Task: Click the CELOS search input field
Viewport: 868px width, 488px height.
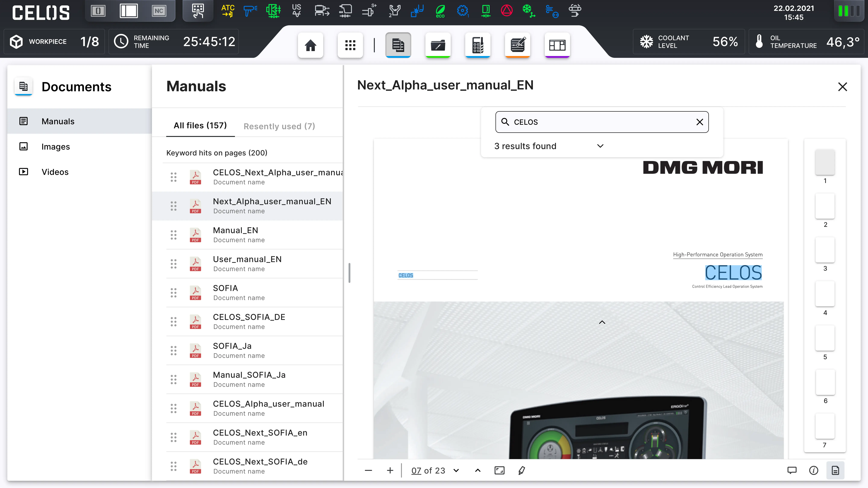Action: [602, 122]
